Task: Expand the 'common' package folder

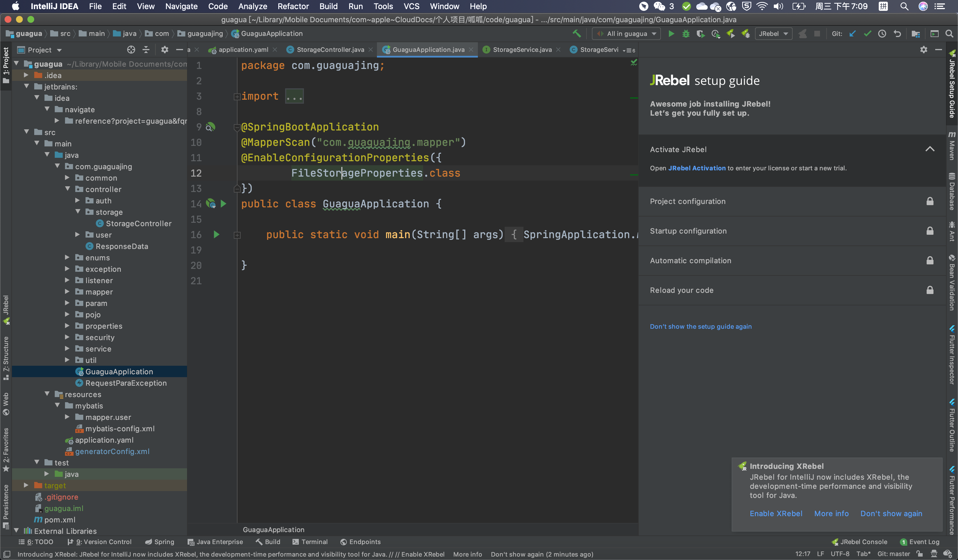Action: (67, 177)
